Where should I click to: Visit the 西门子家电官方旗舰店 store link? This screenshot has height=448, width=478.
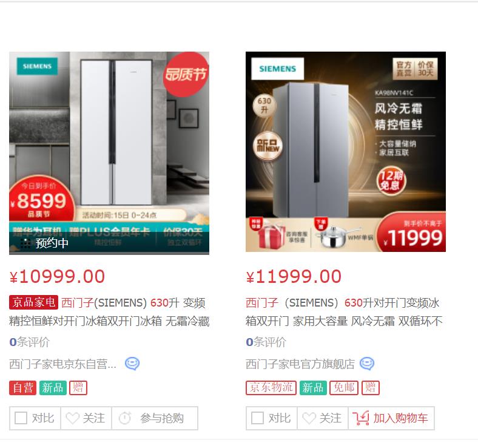(300, 364)
